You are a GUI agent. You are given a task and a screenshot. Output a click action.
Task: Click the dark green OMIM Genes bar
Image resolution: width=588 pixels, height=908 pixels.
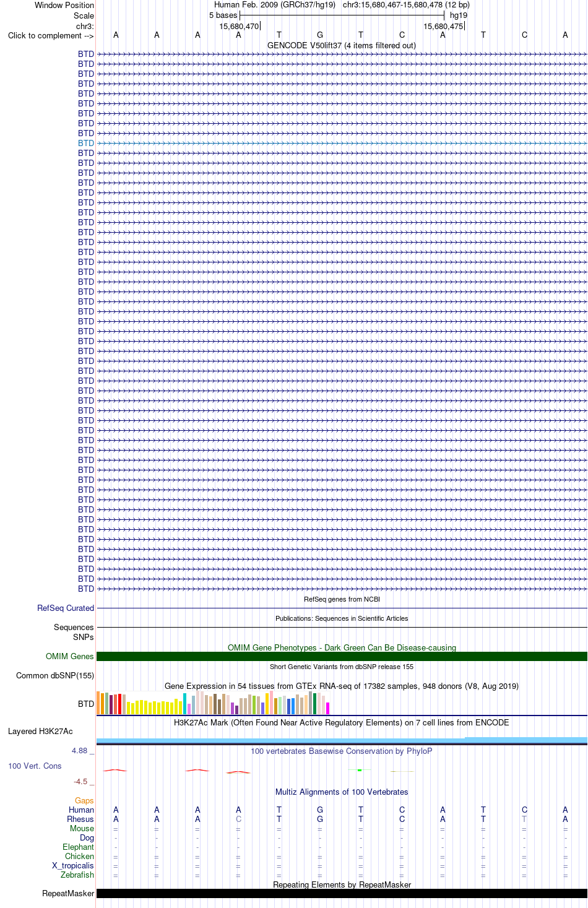342,657
